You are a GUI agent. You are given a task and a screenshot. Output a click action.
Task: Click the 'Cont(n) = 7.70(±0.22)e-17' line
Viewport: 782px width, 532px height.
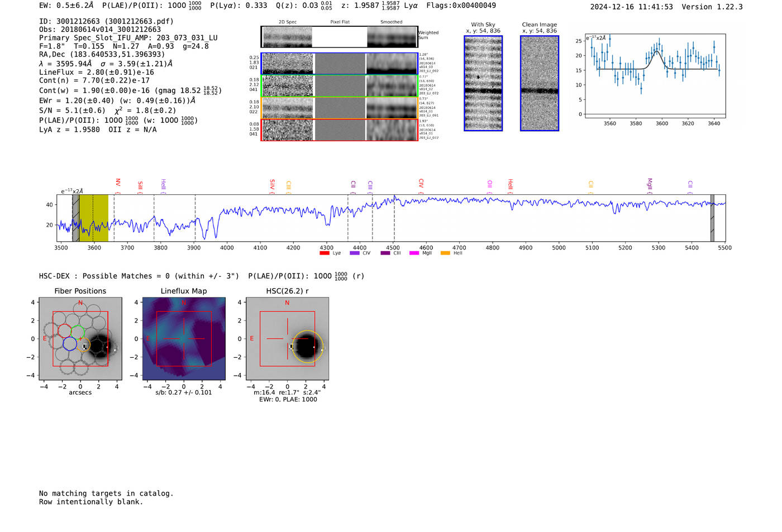(94, 80)
